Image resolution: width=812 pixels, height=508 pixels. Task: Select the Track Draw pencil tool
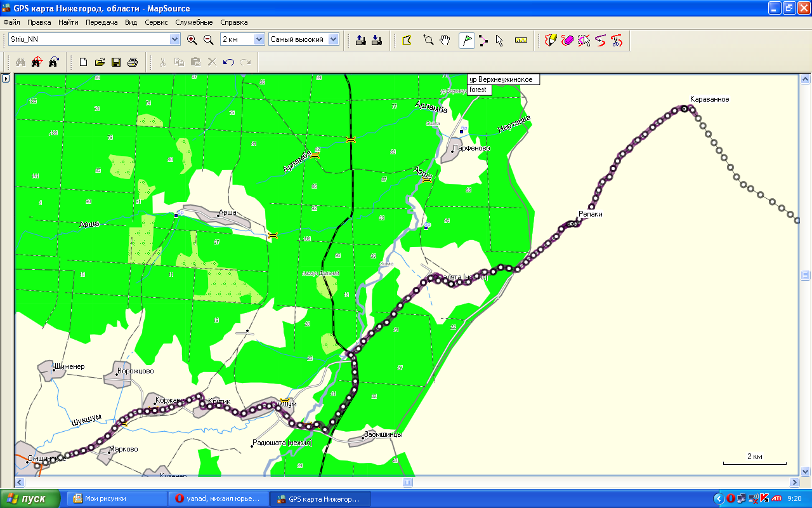551,40
